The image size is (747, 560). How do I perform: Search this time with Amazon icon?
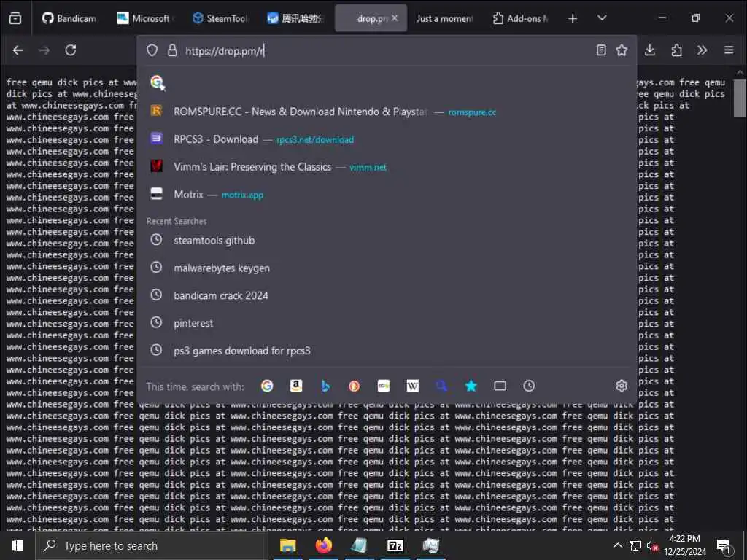point(296,386)
